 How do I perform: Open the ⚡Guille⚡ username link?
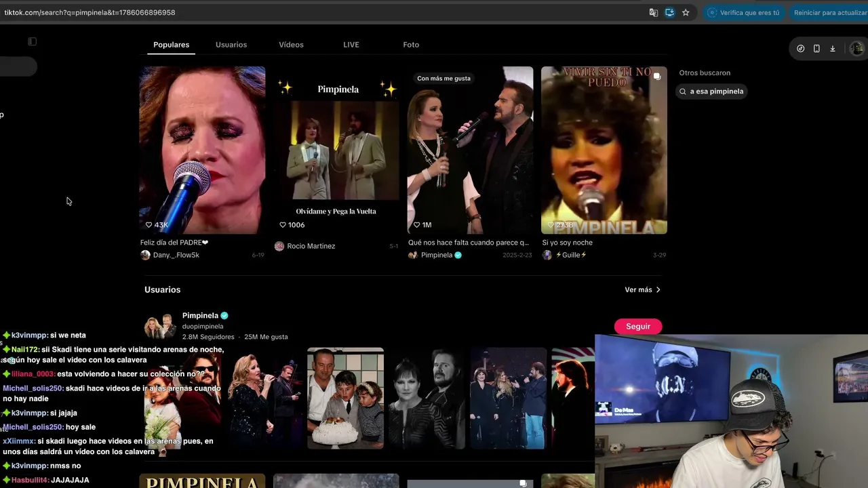[x=571, y=256]
